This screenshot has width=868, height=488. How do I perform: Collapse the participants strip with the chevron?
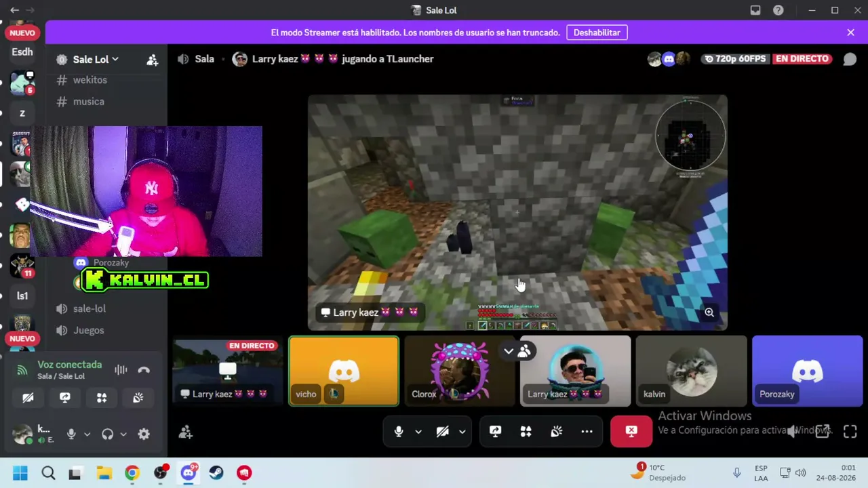(509, 351)
